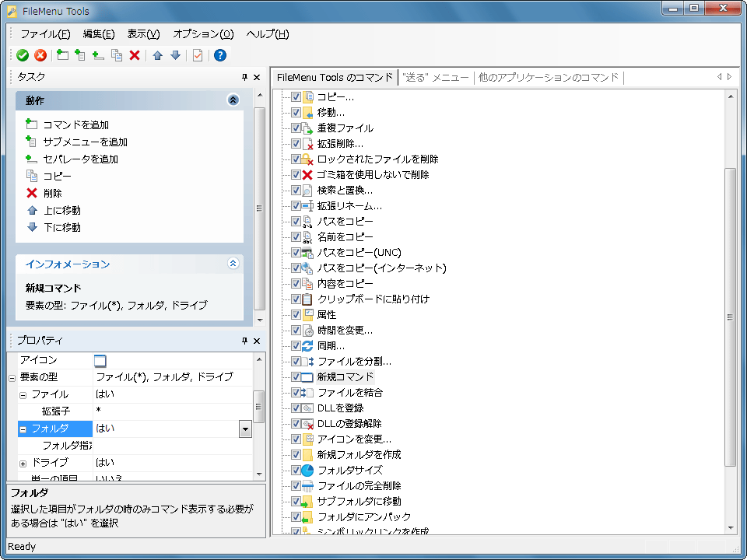Open the ファイル(F) menu
This screenshot has height=560, width=747.
point(45,33)
